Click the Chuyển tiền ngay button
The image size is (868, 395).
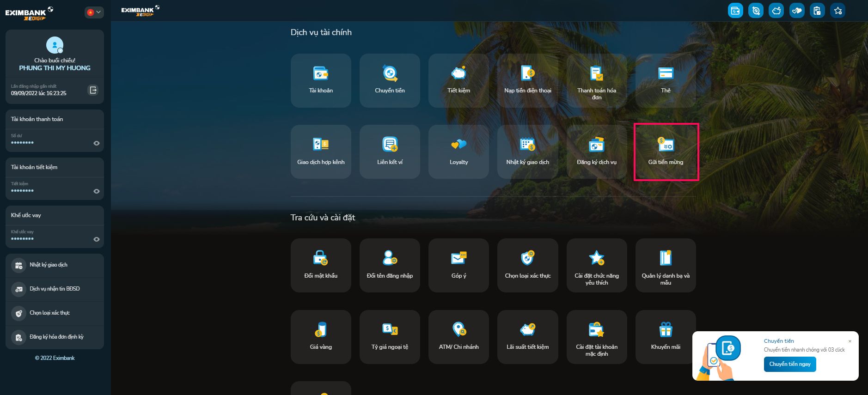[x=789, y=364]
